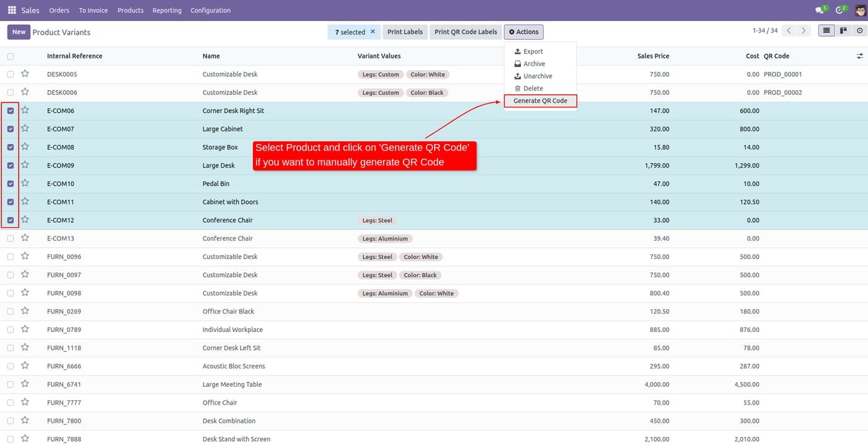Open the messages chat icon
Image resolution: width=868 pixels, height=445 pixels.
(x=821, y=10)
